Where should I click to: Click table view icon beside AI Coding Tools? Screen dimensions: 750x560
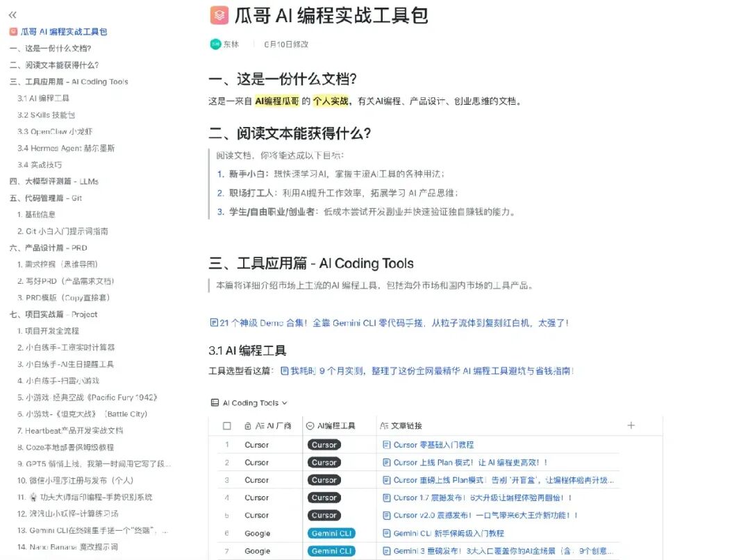point(215,402)
